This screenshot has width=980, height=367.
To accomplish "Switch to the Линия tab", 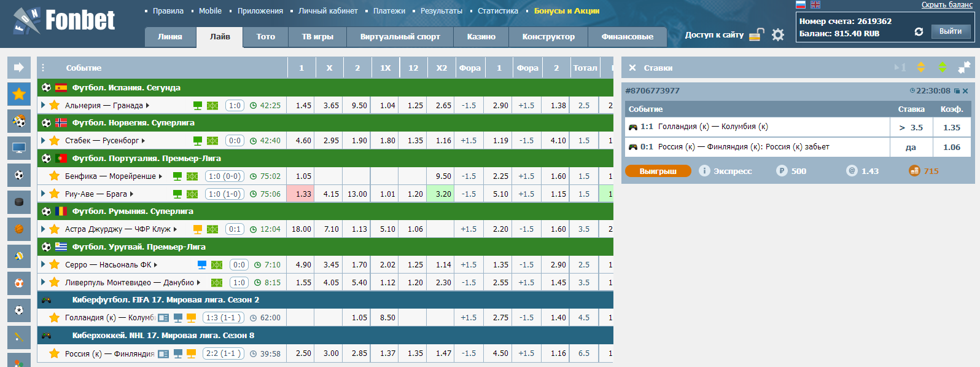I will tap(170, 37).
